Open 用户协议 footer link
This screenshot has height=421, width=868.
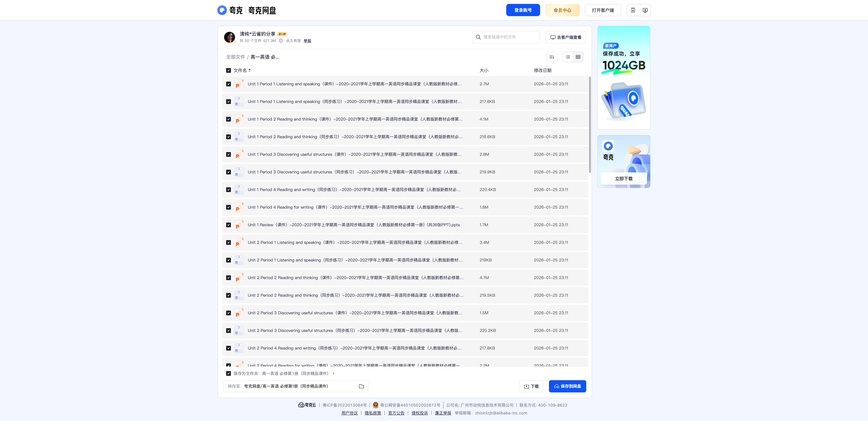[349, 413]
